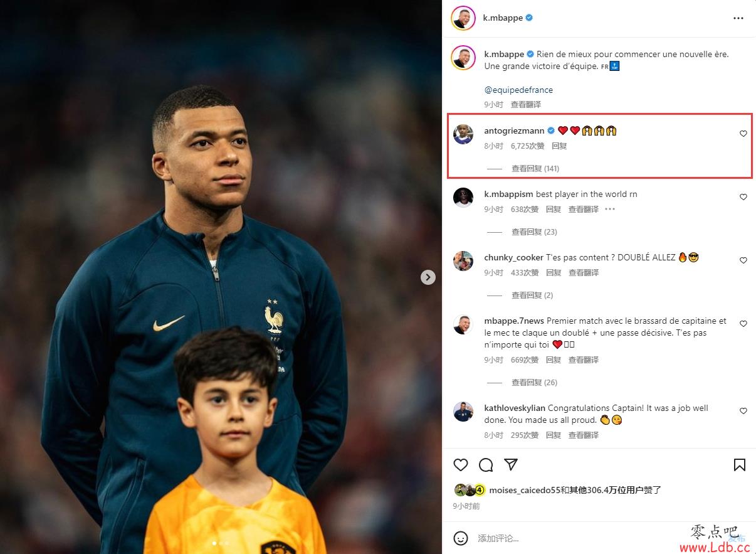Screen dimensions: 756x554
Task: Like k.mbappism's comment
Action: [743, 197]
